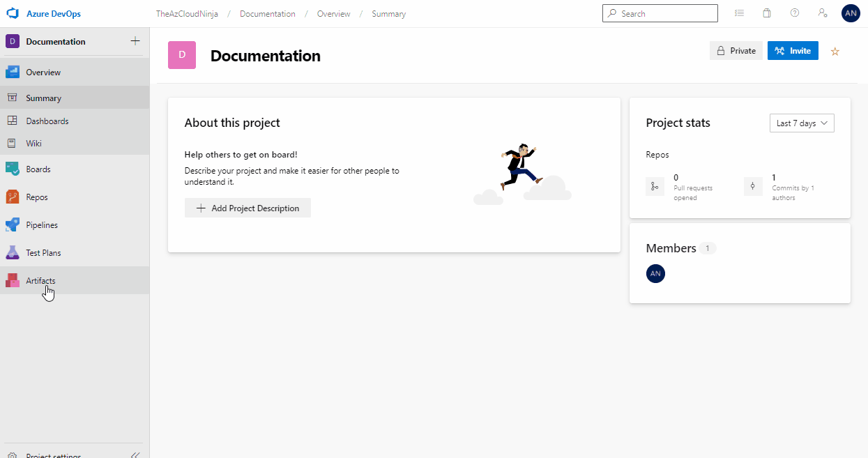The height and width of the screenshot is (458, 868).
Task: Toggle the favorite star for Documentation
Action: pos(835,51)
